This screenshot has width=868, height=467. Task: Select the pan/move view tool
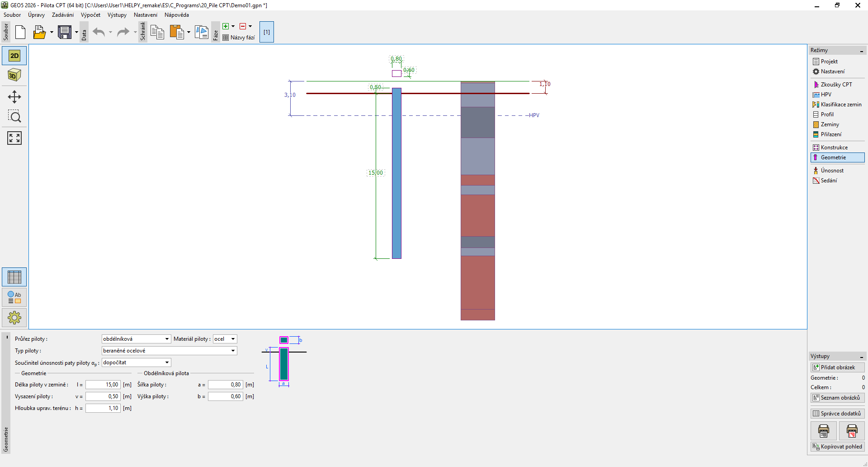(x=14, y=97)
